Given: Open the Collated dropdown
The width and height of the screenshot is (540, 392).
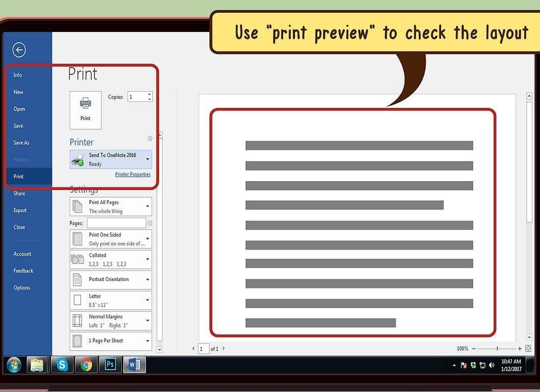Looking at the screenshot, I should click(x=111, y=260).
